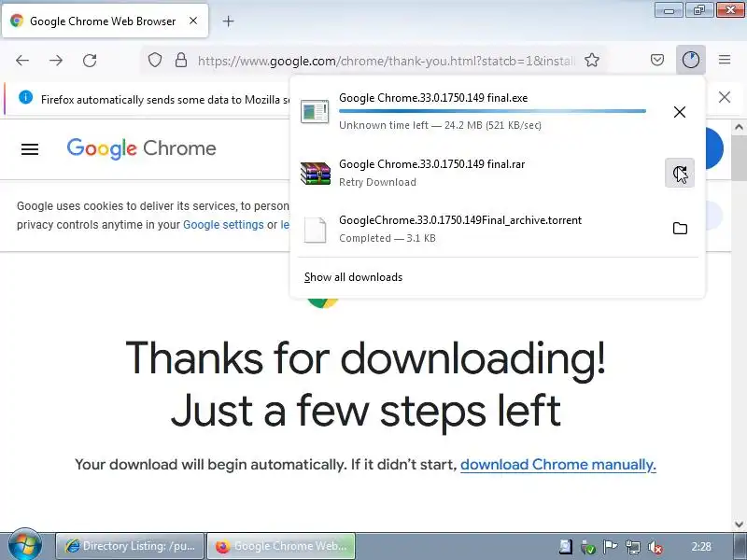
Task: Click the info icon in notification bar
Action: click(26, 98)
